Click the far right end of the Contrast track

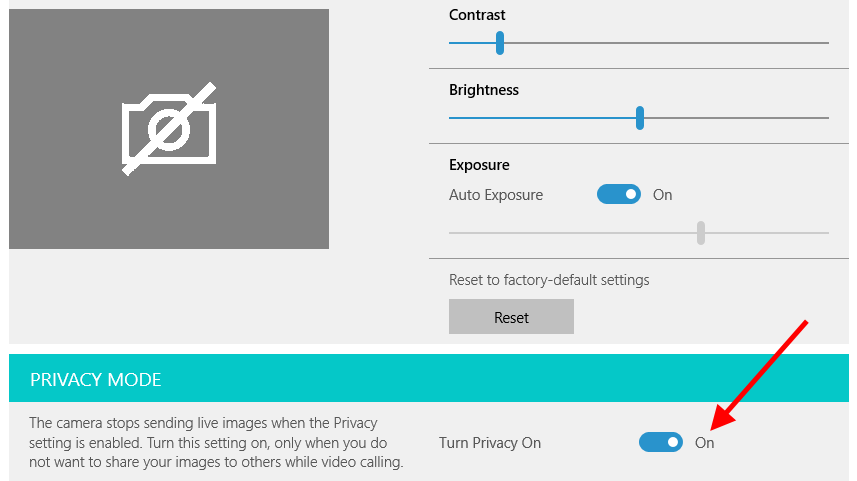click(x=825, y=43)
